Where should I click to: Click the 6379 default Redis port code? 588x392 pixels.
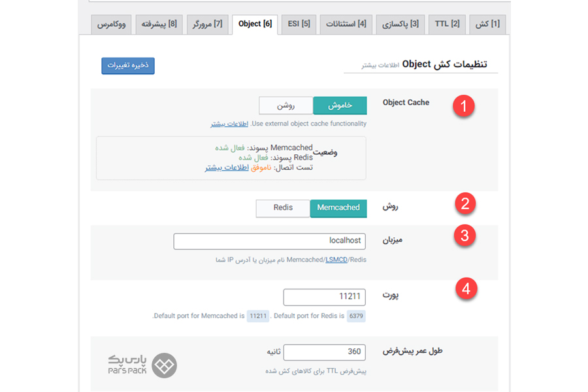[x=356, y=316]
